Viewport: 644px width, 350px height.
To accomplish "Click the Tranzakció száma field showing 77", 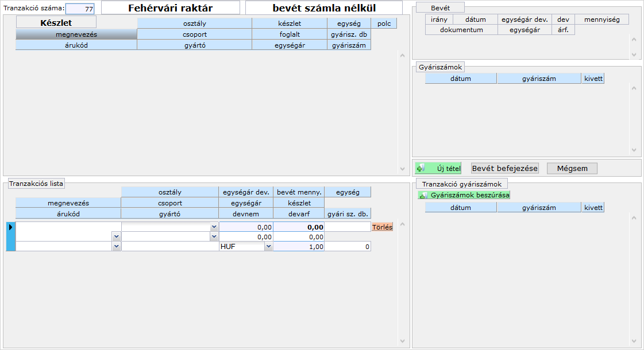I will (x=80, y=9).
